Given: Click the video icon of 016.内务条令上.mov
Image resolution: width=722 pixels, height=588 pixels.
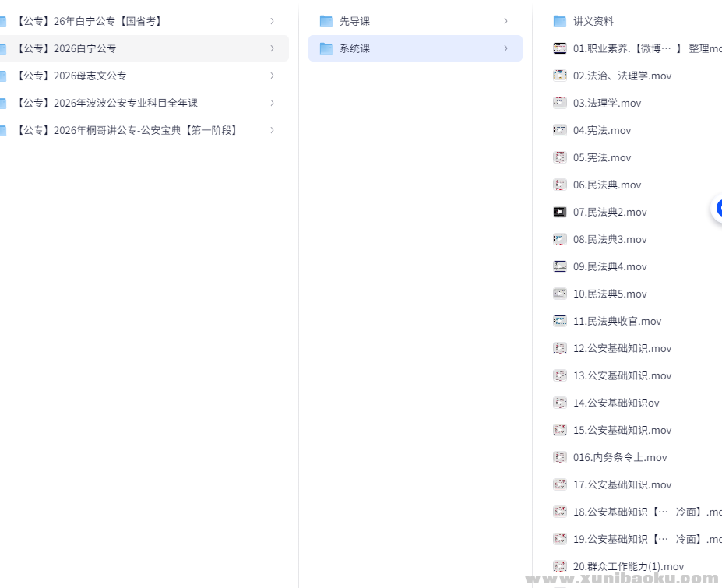Looking at the screenshot, I should coord(559,457).
